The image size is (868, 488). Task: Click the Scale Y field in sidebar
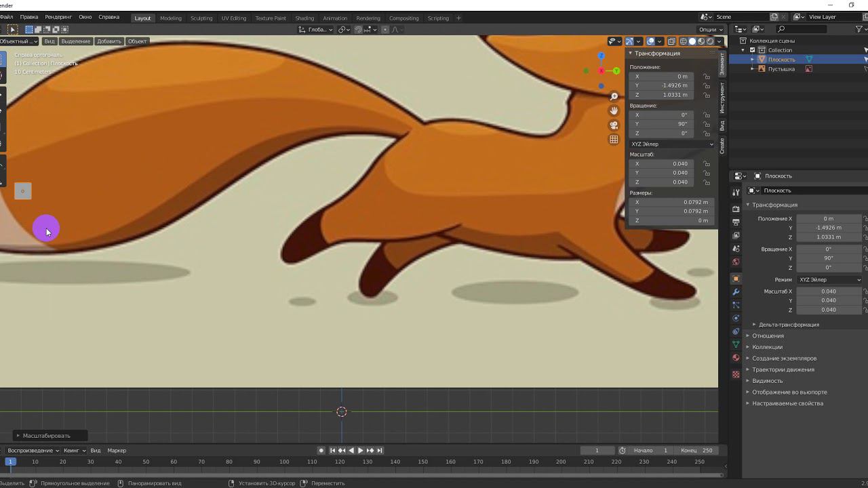(x=661, y=173)
